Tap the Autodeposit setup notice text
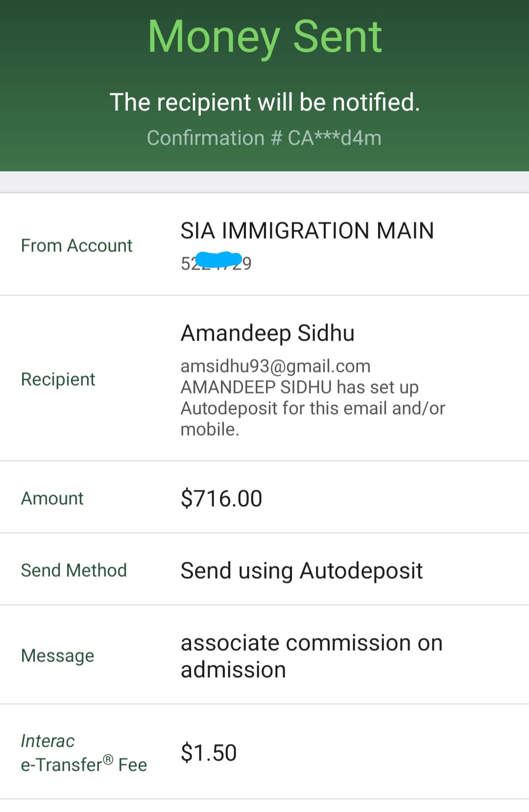 pos(313,408)
